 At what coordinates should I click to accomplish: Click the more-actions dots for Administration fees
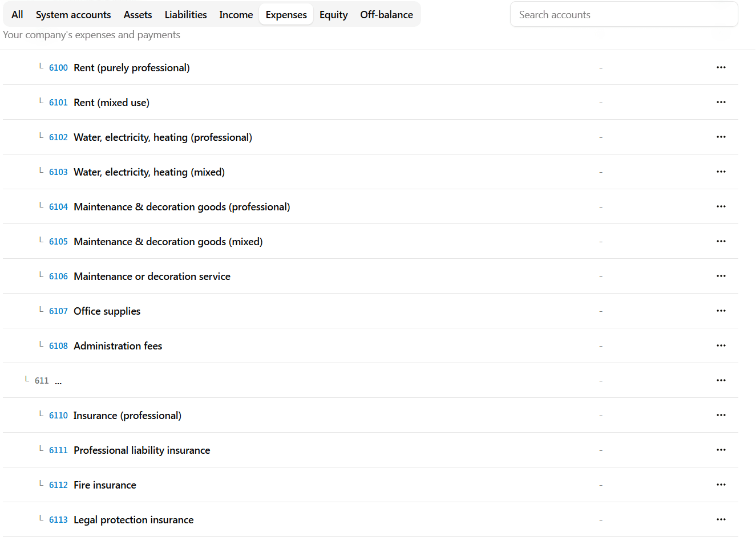click(x=721, y=345)
